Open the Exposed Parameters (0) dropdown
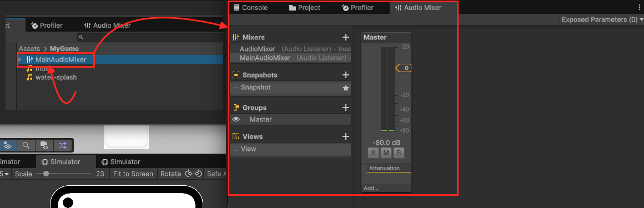This screenshot has height=208, width=644. (x=602, y=20)
